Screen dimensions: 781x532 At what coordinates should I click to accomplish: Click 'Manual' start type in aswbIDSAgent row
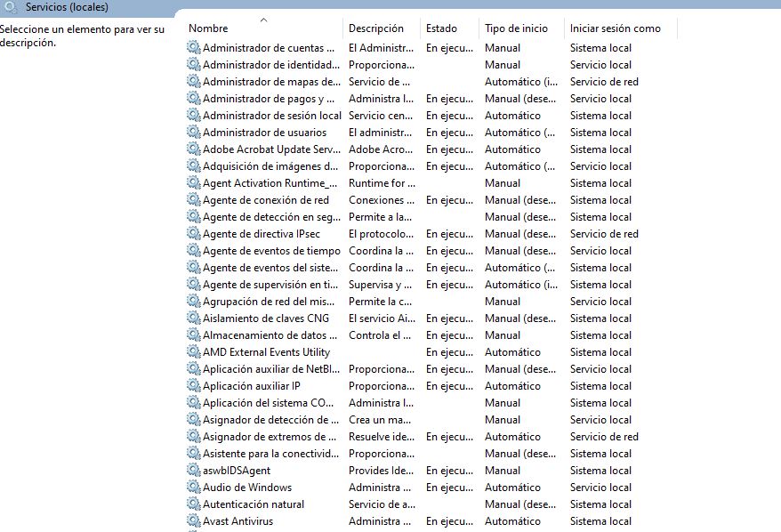(503, 471)
